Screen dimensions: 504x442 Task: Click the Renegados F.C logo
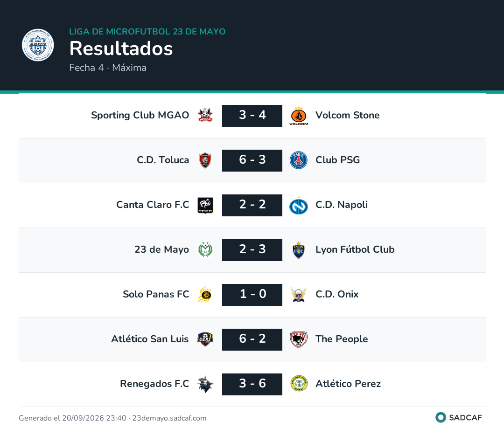(205, 384)
